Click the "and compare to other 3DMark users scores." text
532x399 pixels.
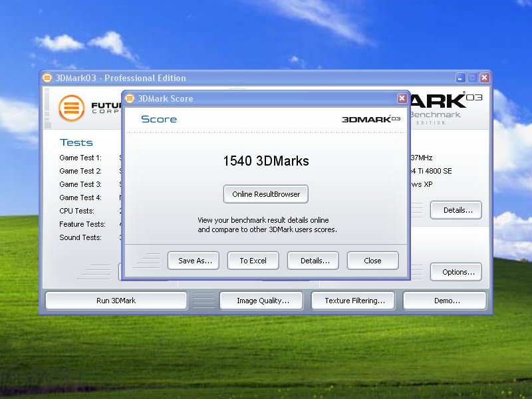(x=267, y=229)
